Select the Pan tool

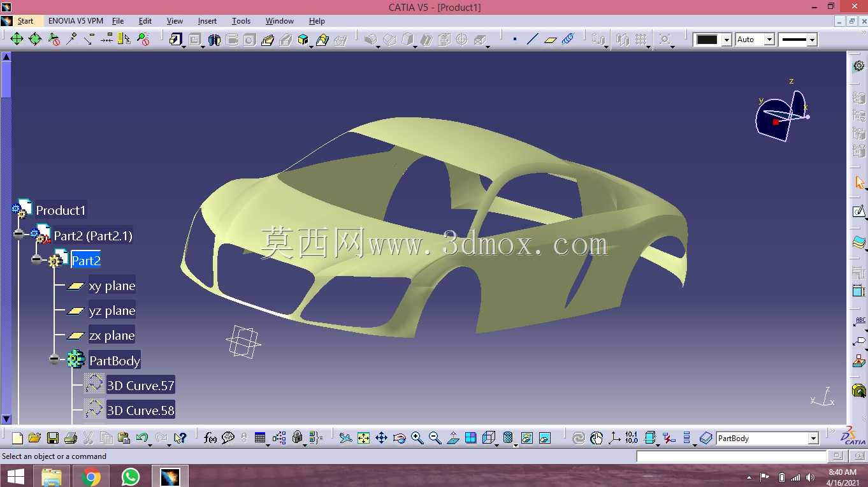[x=381, y=438]
